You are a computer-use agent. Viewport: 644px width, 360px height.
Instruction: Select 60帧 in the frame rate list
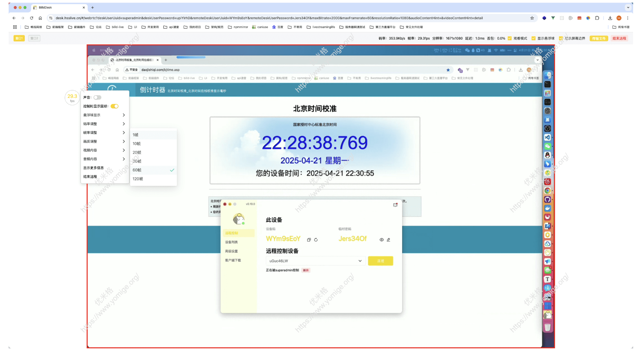[x=137, y=170]
